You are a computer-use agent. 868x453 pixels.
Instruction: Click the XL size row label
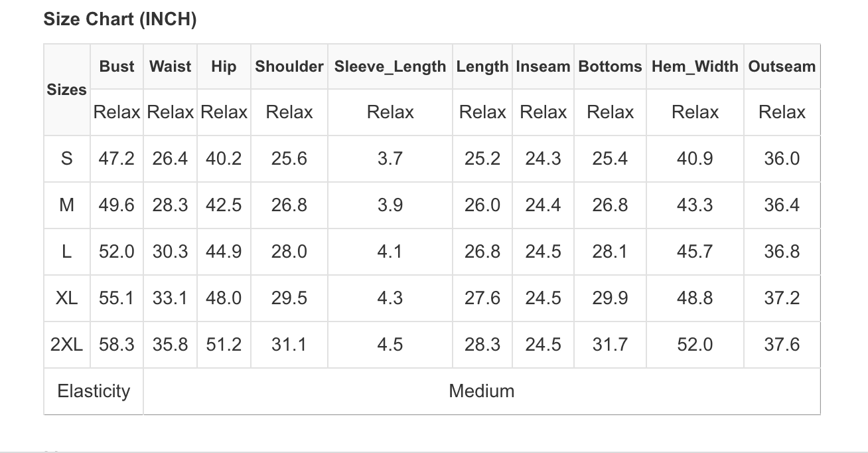[66, 298]
